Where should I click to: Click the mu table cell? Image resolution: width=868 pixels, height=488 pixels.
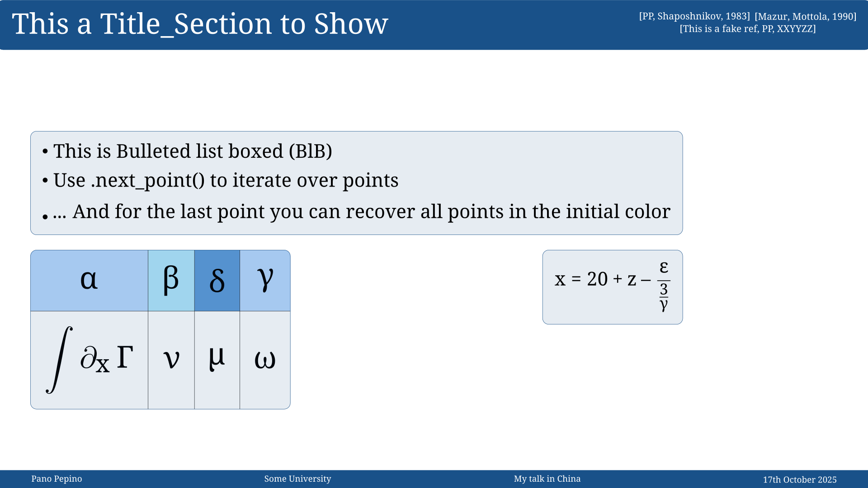pos(217,360)
